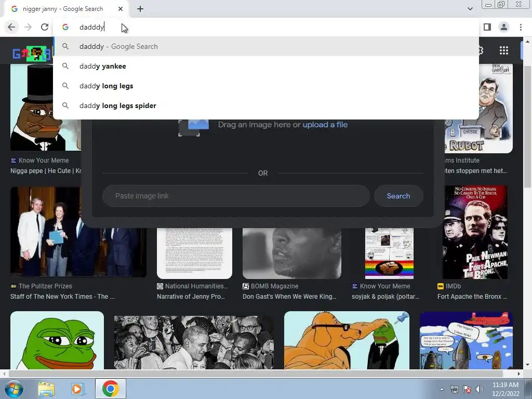Click the vertical scrollbar up arrow
The image size is (532, 399).
527,42
